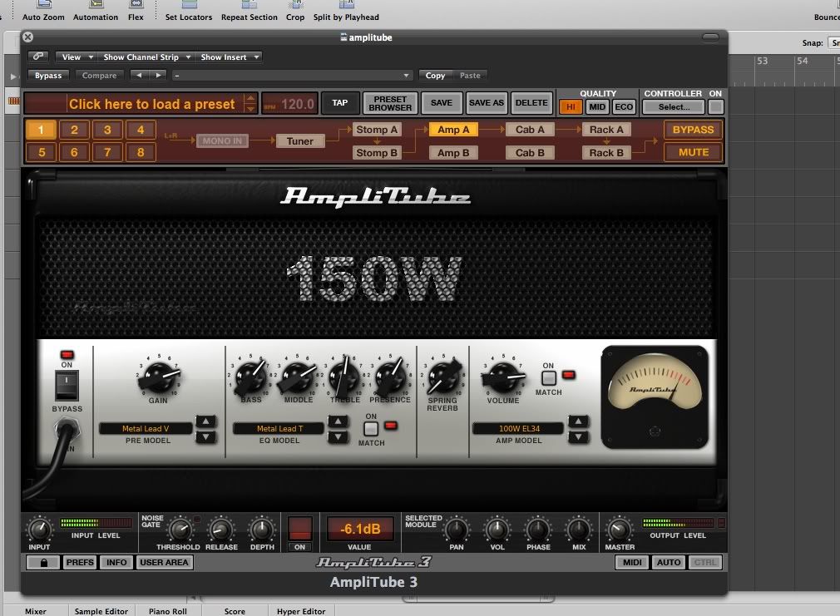Viewport: 840px width, 616px height.
Task: Open the USER AREA
Action: pyautogui.click(x=164, y=563)
